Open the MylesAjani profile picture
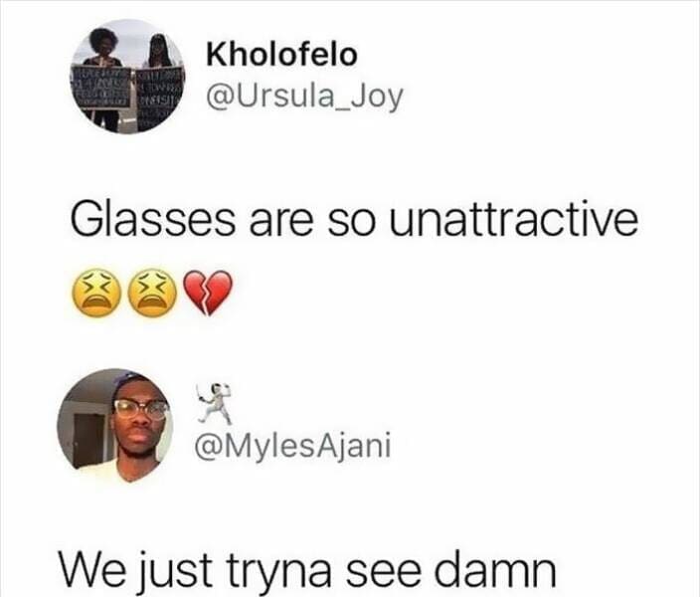Viewport: 700px width, 597px height. (x=114, y=425)
